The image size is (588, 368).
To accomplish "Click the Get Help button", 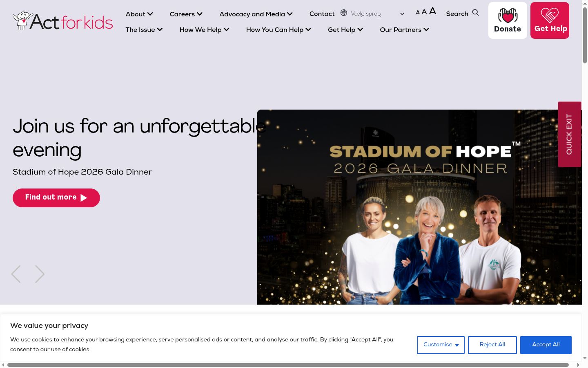I will coord(550,20).
